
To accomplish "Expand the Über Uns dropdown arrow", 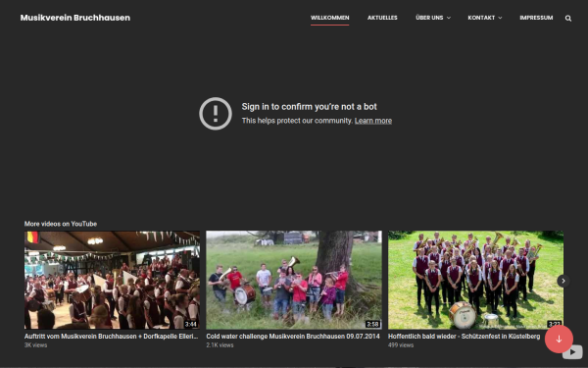I will click(449, 18).
